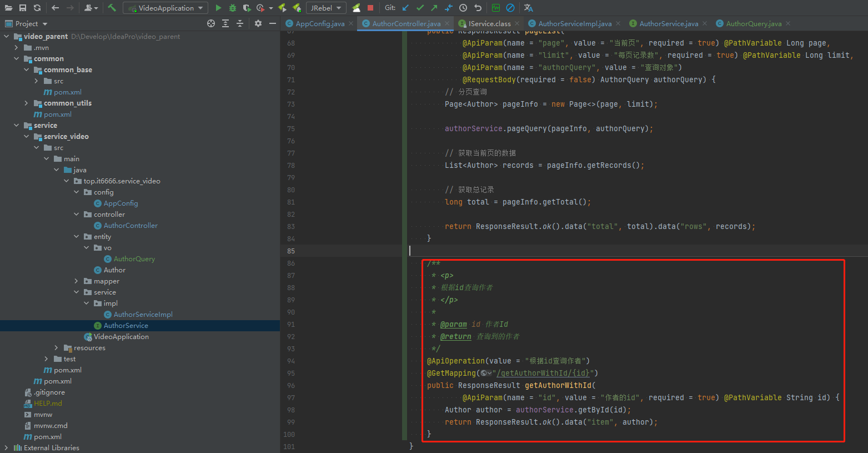868x453 pixels.
Task: Open the JRebel dropdown
Action: (x=326, y=8)
